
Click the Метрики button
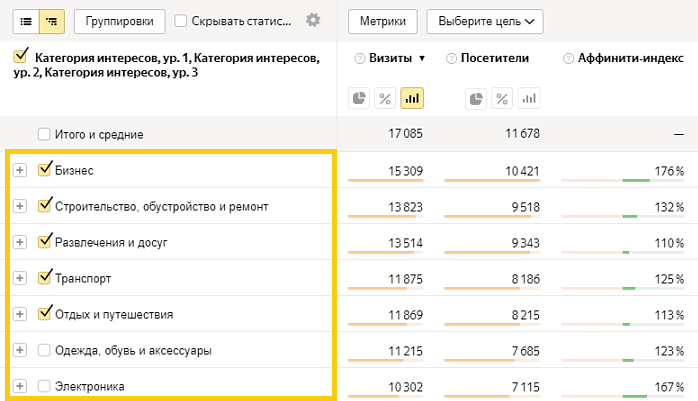[383, 20]
